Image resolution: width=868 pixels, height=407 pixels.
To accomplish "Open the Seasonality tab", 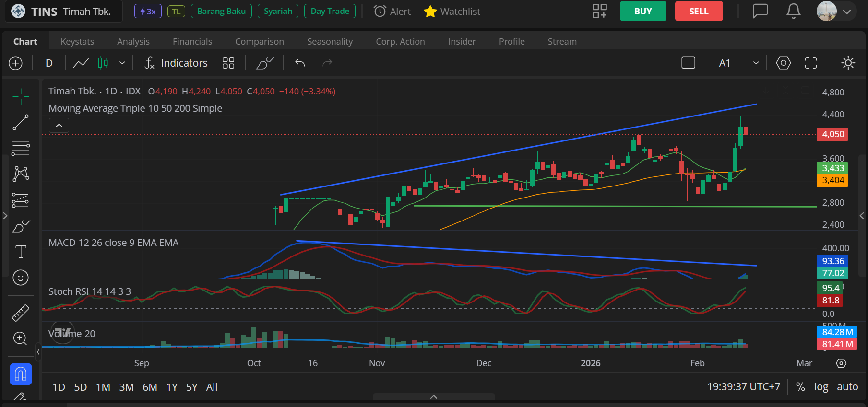I will point(330,42).
